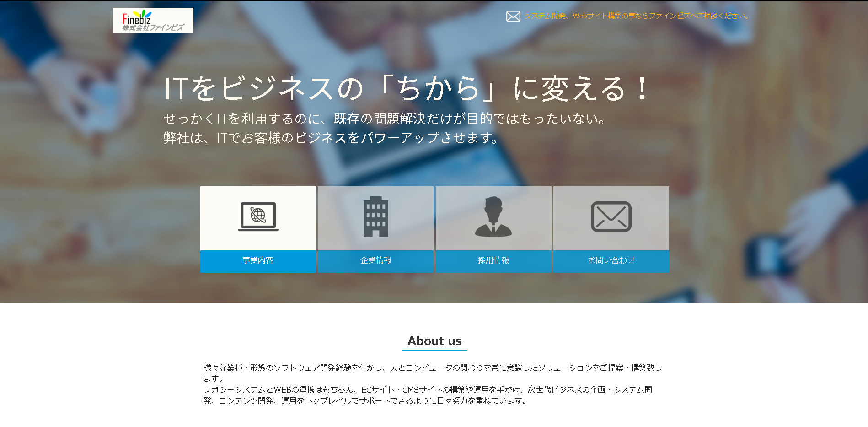Click the mail icon in the top header

tap(512, 16)
